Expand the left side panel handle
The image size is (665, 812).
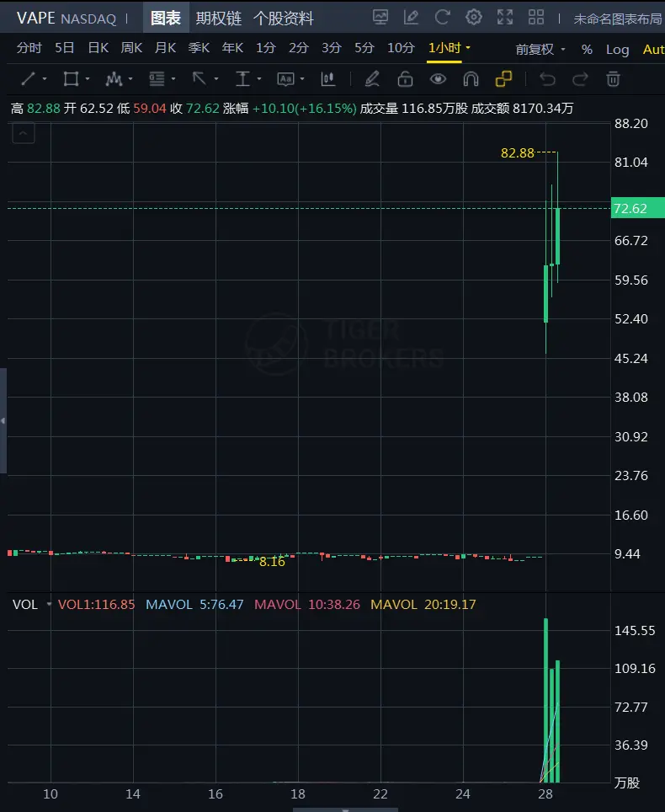[3, 420]
